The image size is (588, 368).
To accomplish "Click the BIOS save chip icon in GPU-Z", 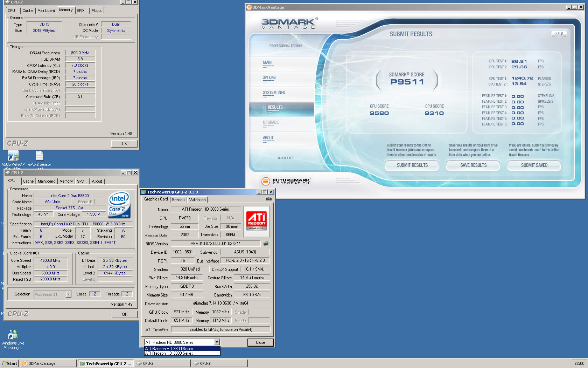I will 266,243.
